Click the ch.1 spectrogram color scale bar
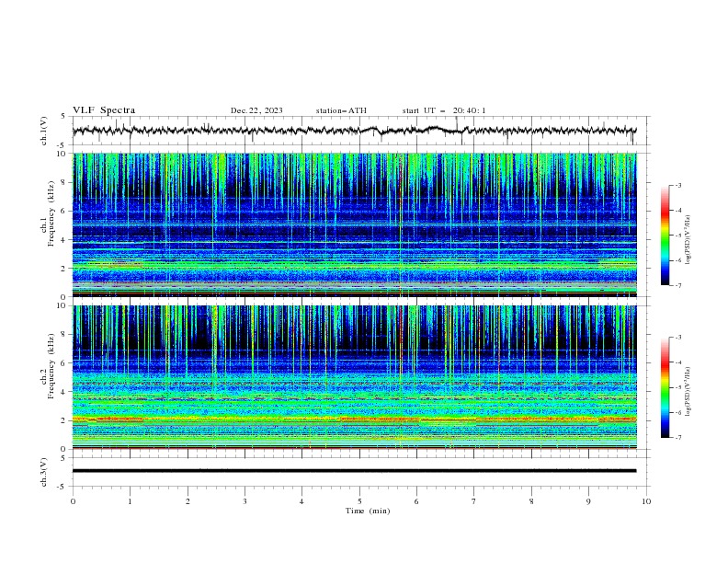 pyautogui.click(x=665, y=236)
